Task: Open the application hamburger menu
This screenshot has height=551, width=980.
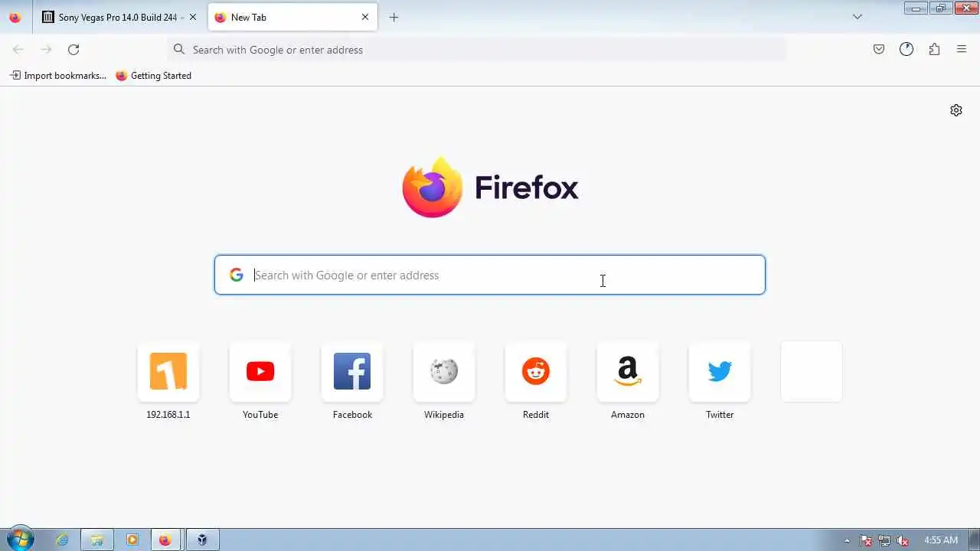Action: 962,49
